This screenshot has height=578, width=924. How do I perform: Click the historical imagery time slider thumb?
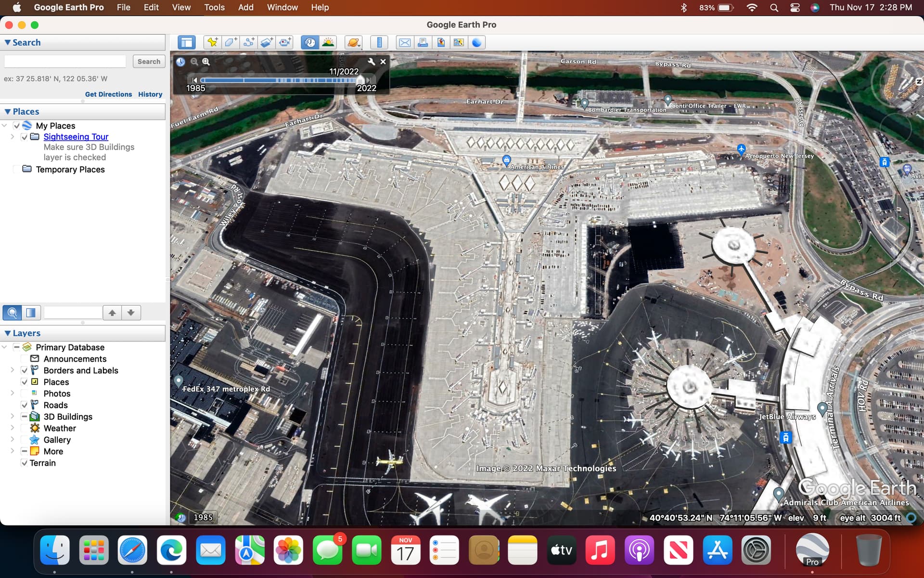(359, 80)
